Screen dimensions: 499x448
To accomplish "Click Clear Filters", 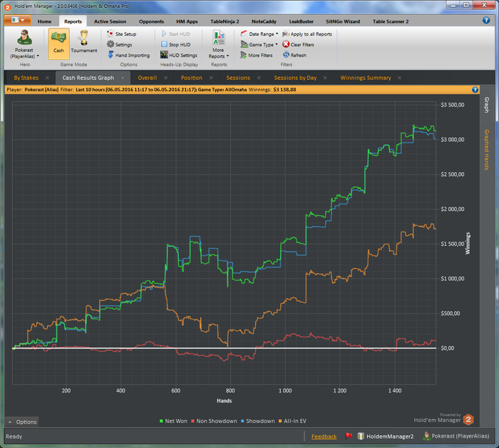I will [x=298, y=44].
